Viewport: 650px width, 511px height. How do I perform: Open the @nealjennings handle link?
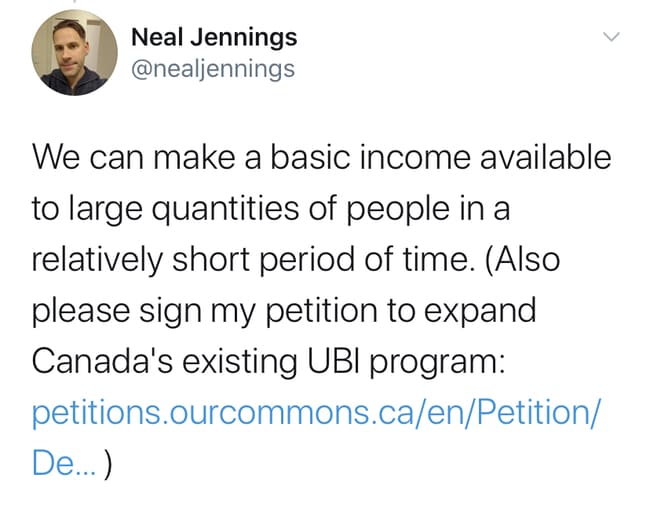coord(213,68)
